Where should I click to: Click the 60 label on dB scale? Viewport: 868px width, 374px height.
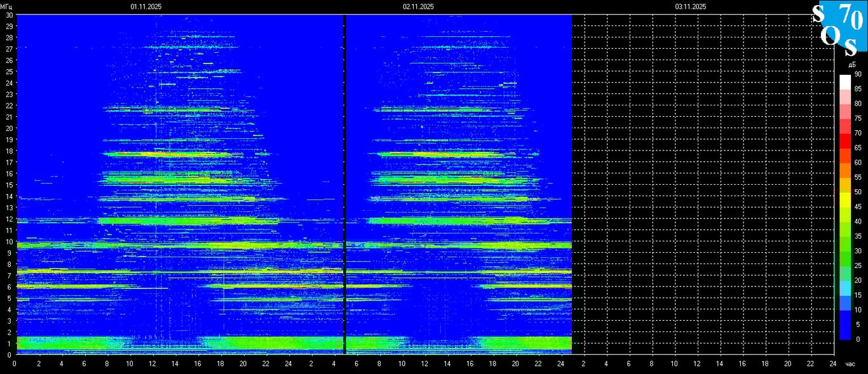tap(858, 163)
